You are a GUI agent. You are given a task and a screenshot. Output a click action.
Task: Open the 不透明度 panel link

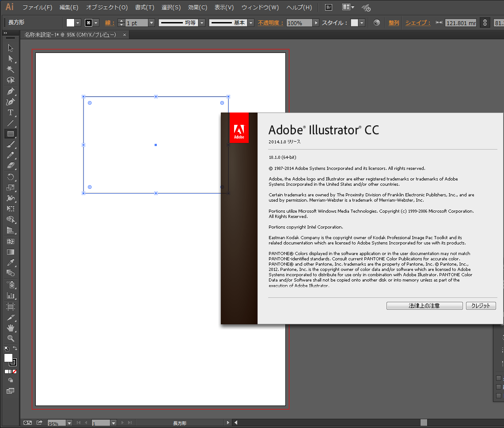tap(271, 23)
